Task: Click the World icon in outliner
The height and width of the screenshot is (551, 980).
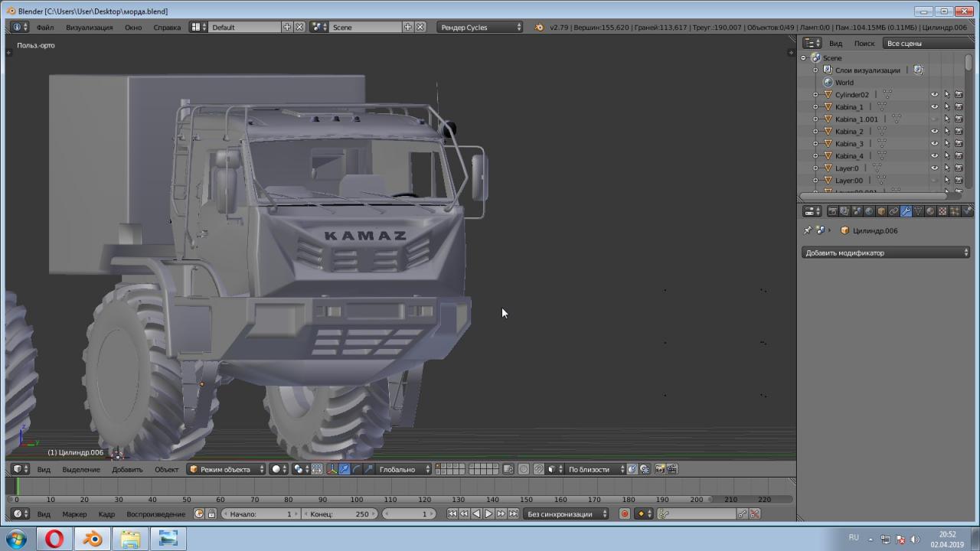Action: pyautogui.click(x=828, y=83)
